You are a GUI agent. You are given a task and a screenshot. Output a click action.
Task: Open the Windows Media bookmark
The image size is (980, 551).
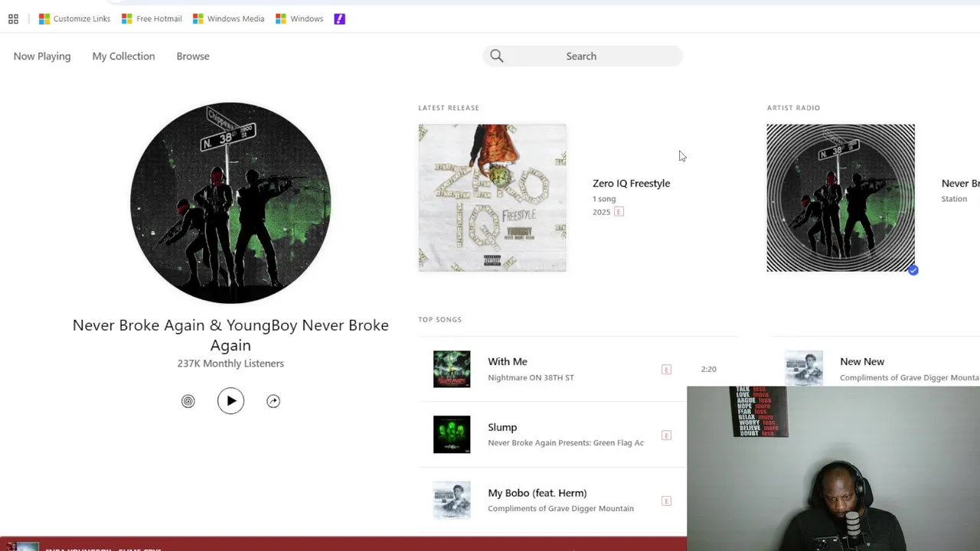point(228,19)
